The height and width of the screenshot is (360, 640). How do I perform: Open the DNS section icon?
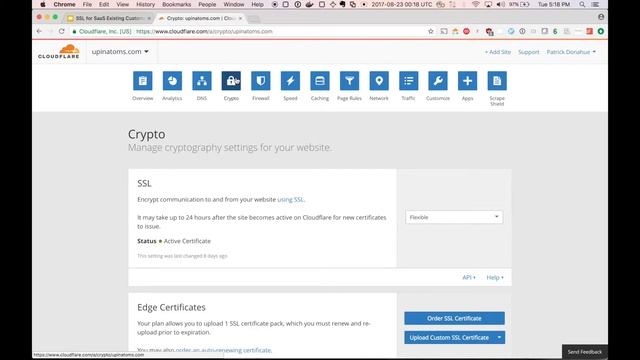coord(202,81)
